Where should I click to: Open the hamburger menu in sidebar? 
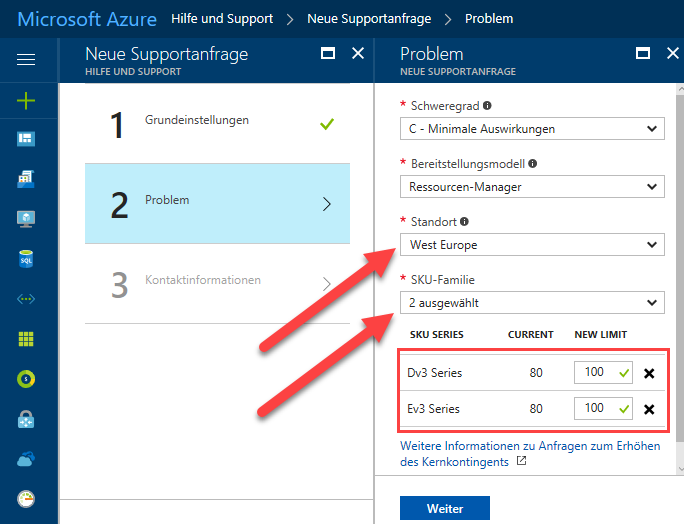coord(26,59)
